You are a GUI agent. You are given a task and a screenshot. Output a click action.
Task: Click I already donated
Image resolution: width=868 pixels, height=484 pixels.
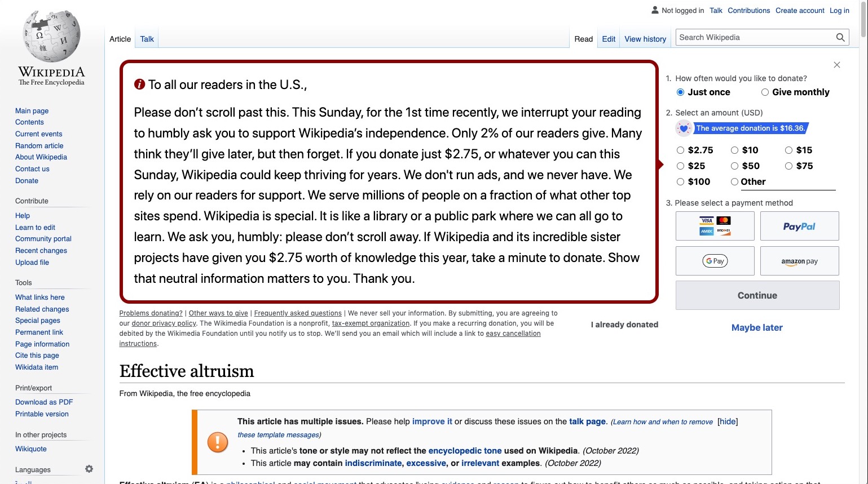[624, 325]
